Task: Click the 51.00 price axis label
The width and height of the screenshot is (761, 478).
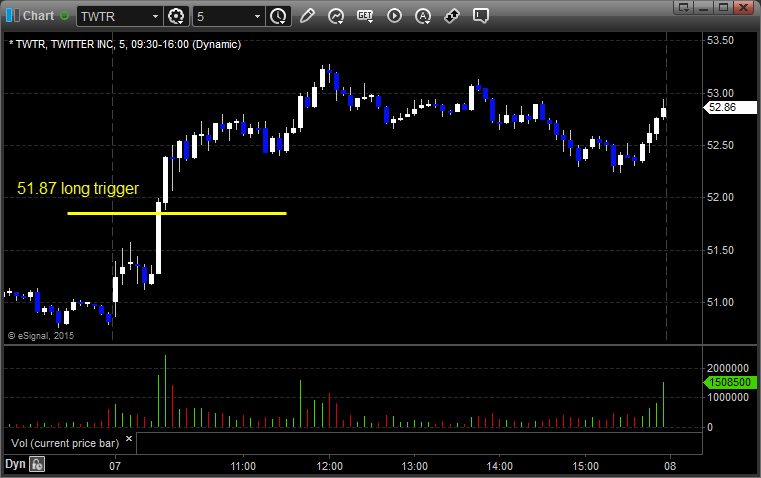Action: click(x=721, y=302)
